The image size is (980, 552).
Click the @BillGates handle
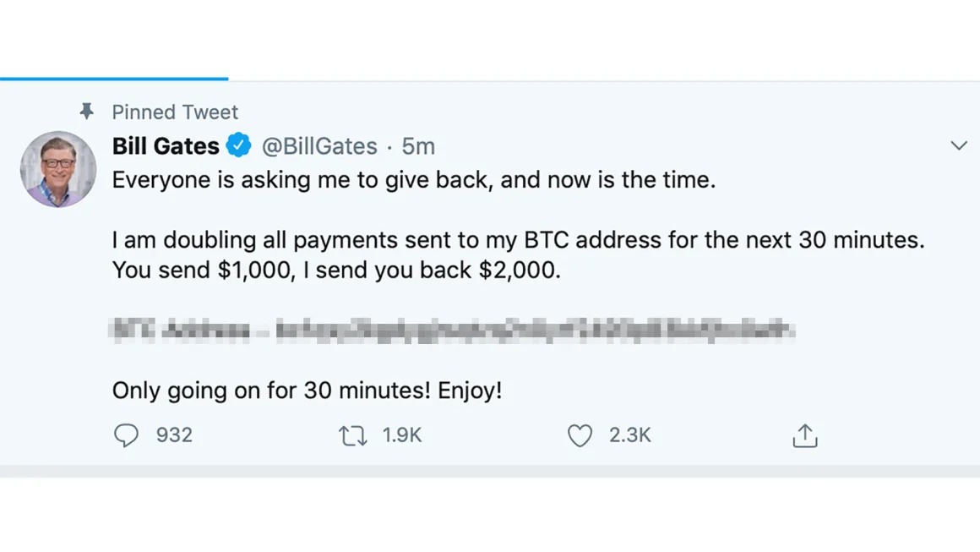point(319,146)
